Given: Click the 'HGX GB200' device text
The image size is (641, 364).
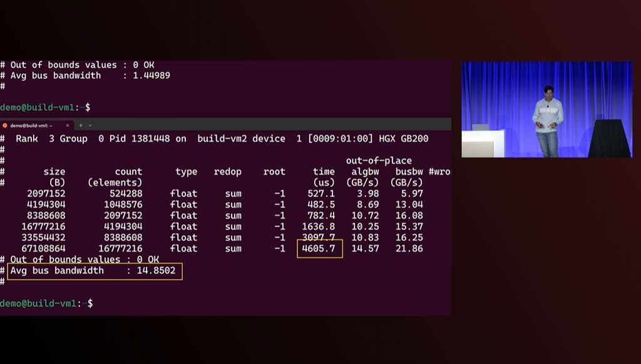Looking at the screenshot, I should pos(403,139).
